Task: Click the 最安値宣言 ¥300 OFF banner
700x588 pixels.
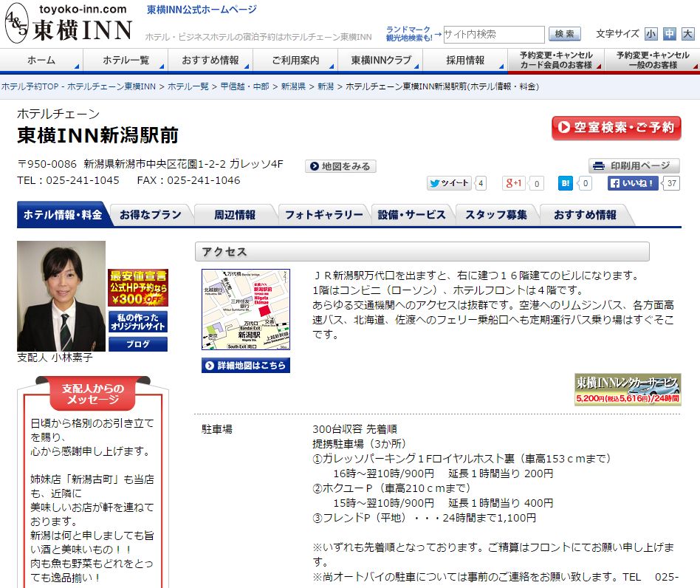Action: 138,287
